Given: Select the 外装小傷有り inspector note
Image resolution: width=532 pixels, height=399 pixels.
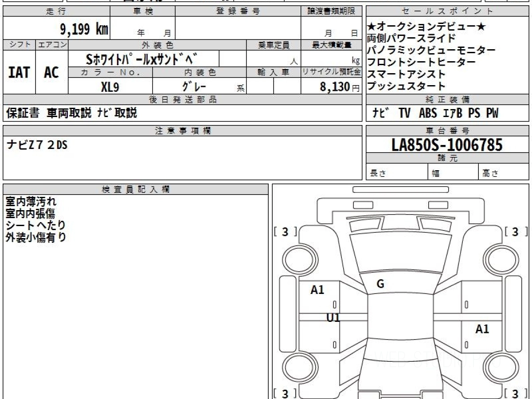Looking at the screenshot, I should click(x=36, y=237).
